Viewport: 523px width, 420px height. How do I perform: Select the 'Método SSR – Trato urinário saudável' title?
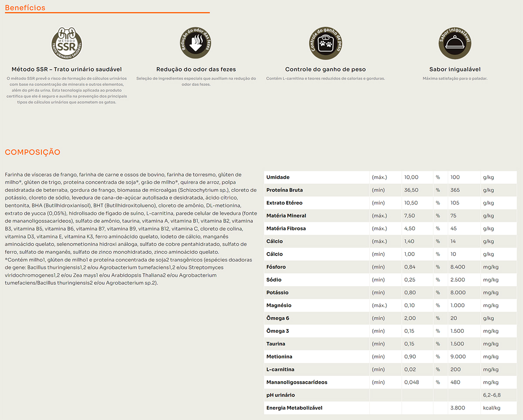[67, 69]
